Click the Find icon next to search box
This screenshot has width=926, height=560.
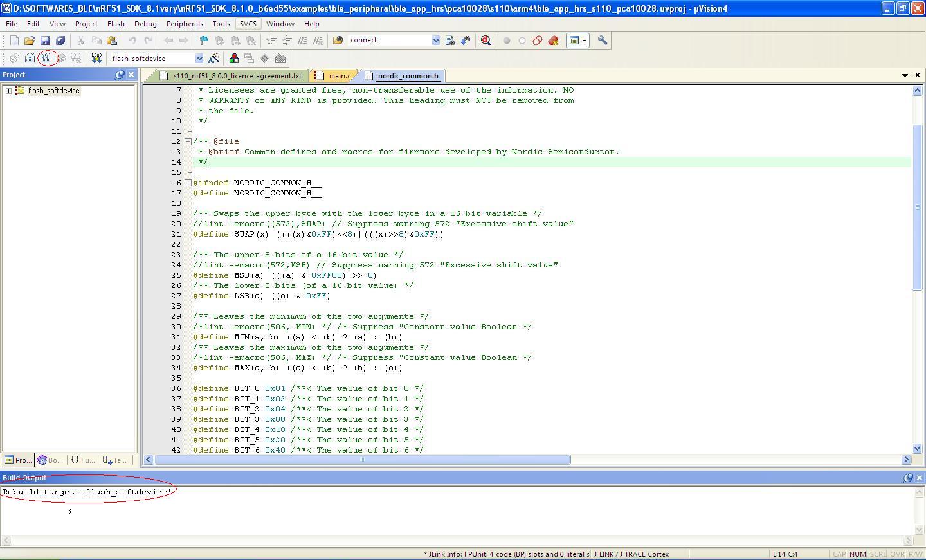450,41
